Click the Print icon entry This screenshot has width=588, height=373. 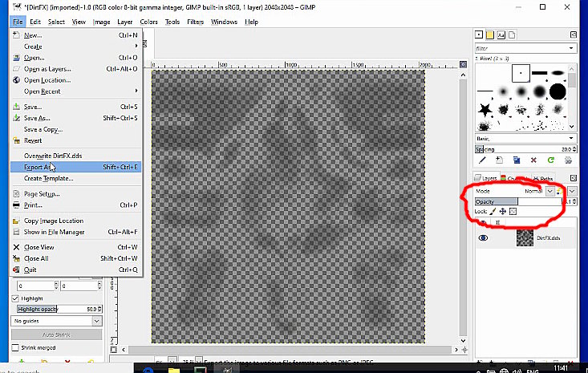pyautogui.click(x=16, y=205)
